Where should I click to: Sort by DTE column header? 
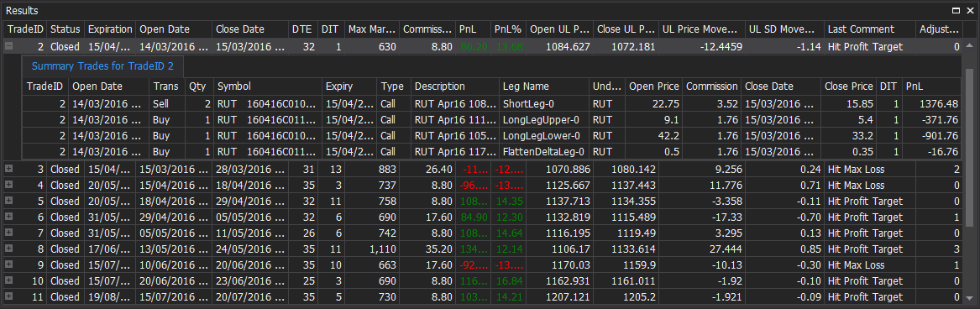pos(302,29)
